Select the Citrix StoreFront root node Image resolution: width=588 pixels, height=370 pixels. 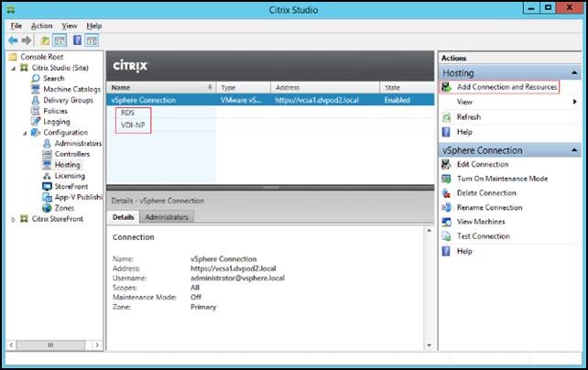point(58,219)
